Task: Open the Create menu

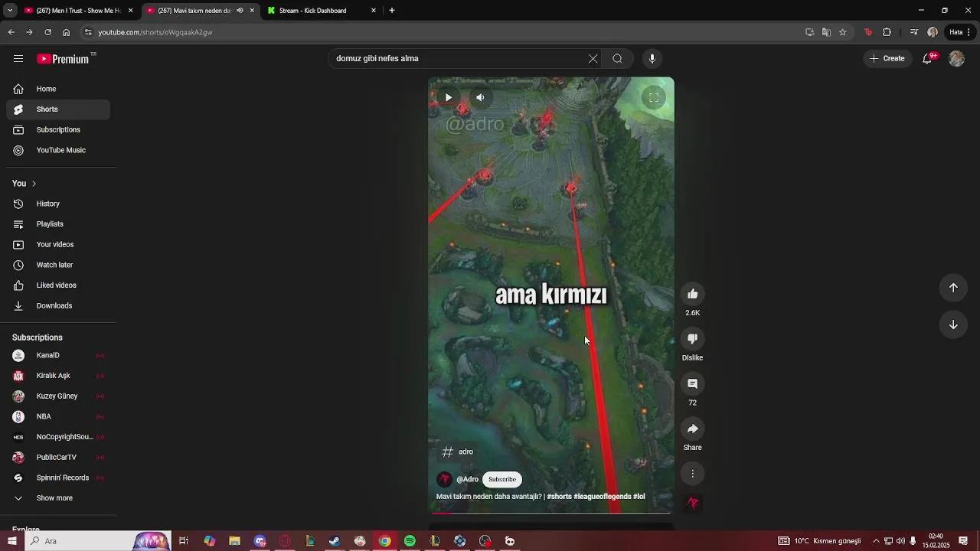Action: point(887,59)
